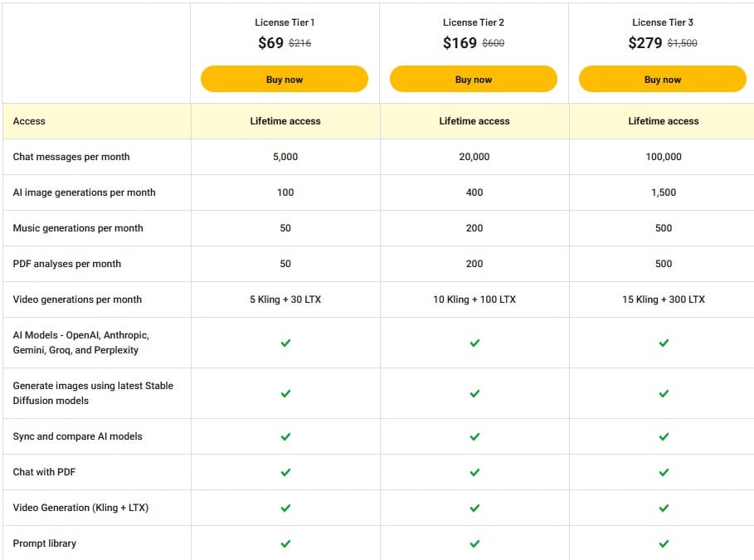The width and height of the screenshot is (754, 560).
Task: Click the Stable Diffusion checkmark under Tier 3
Action: click(664, 393)
